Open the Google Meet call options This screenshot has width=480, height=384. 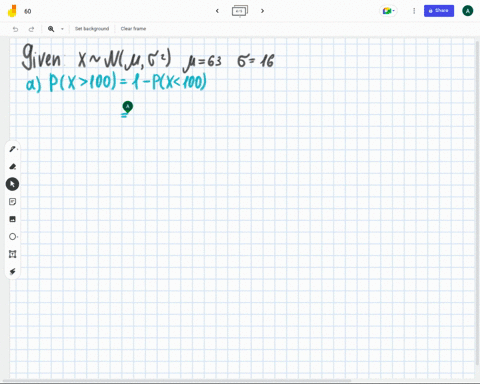point(388,11)
